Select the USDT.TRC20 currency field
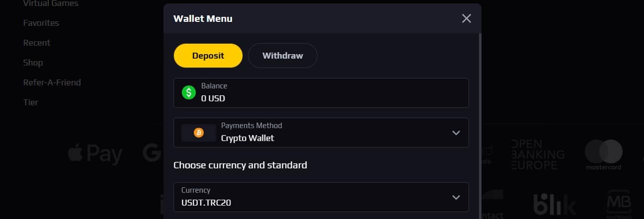Image resolution: width=644 pixels, height=219 pixels. (321, 197)
